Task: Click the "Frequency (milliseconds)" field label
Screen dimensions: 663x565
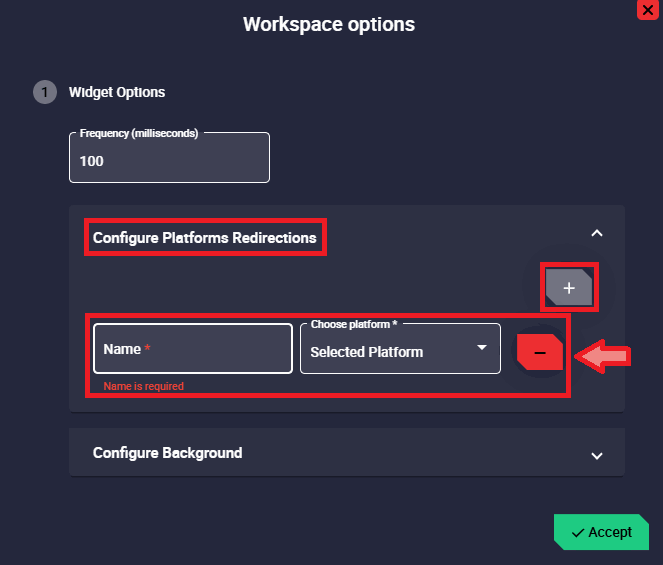Action: 139,133
